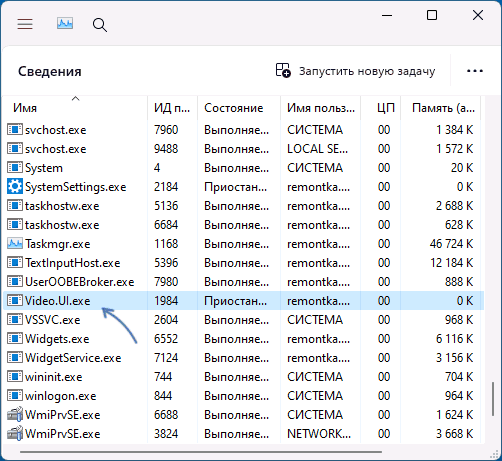
Task: Open the three-dots more options menu
Action: (475, 71)
